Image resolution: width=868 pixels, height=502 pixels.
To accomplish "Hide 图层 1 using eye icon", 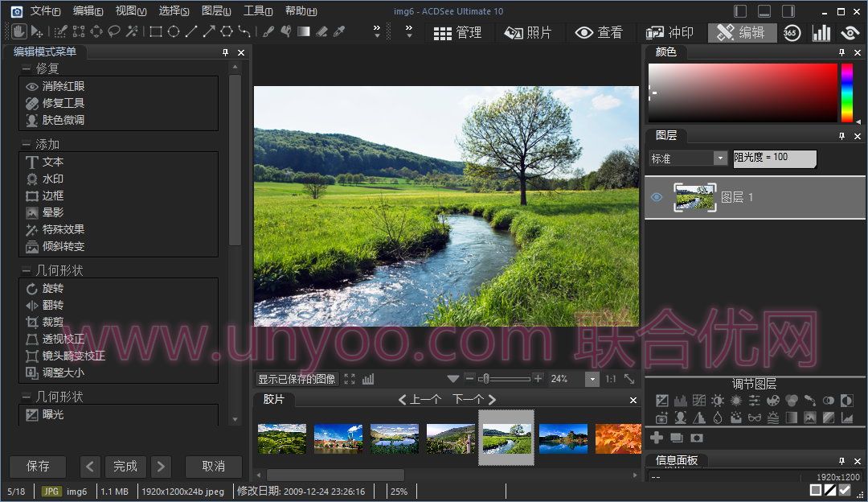I will point(657,197).
